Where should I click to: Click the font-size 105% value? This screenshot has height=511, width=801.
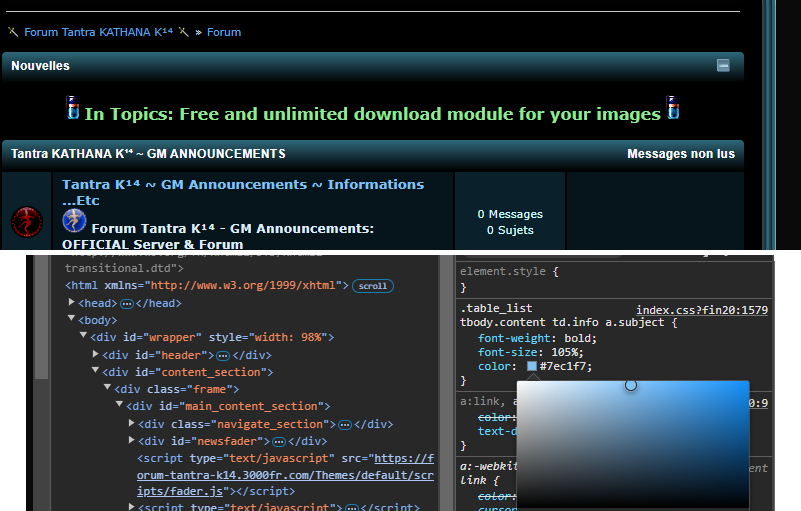564,352
